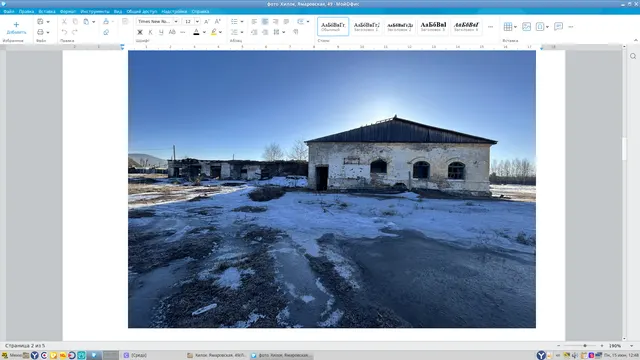640x360 pixels.
Task: Click the clear formatting eraser icon
Action: pos(106,32)
